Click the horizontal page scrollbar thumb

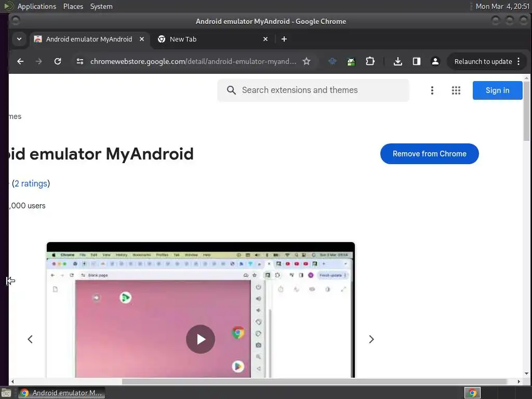(x=314, y=381)
